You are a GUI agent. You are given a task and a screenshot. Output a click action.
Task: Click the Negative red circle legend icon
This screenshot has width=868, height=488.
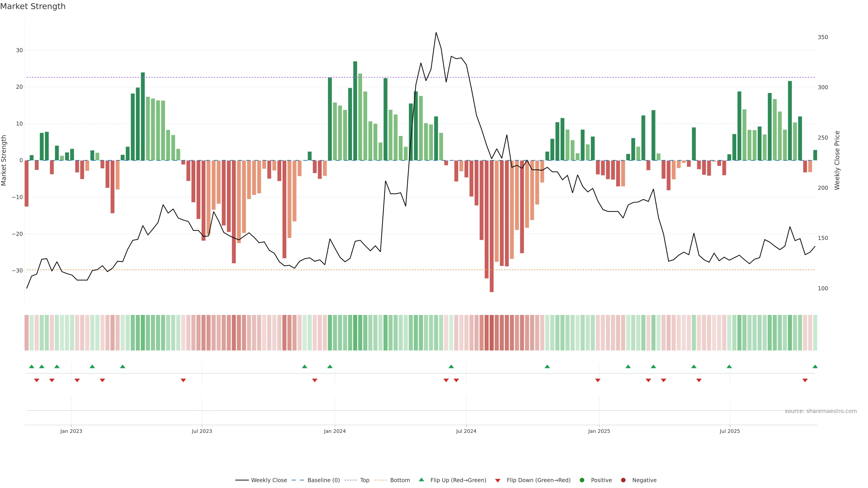(623, 480)
